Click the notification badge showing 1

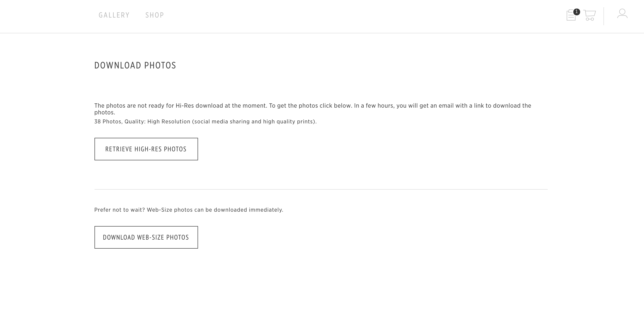click(576, 12)
